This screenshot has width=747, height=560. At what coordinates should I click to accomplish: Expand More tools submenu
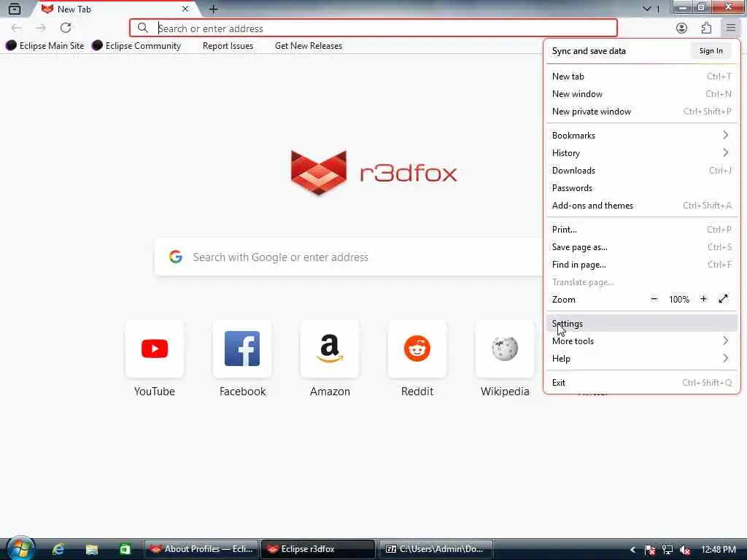click(641, 341)
